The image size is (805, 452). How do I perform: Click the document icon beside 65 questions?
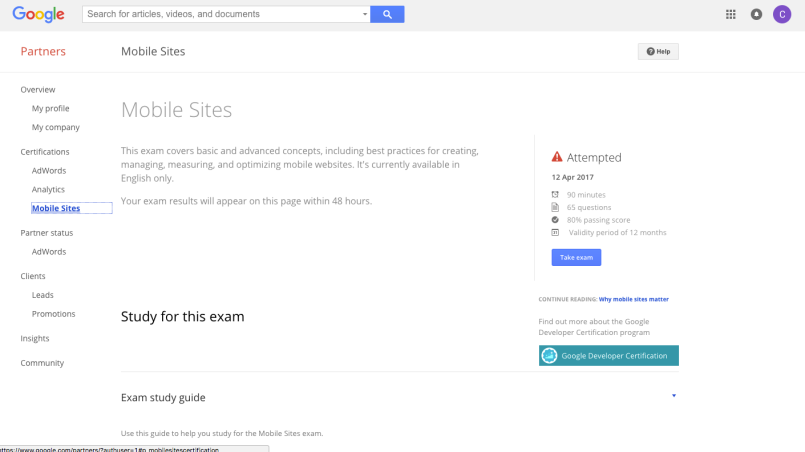pos(555,207)
